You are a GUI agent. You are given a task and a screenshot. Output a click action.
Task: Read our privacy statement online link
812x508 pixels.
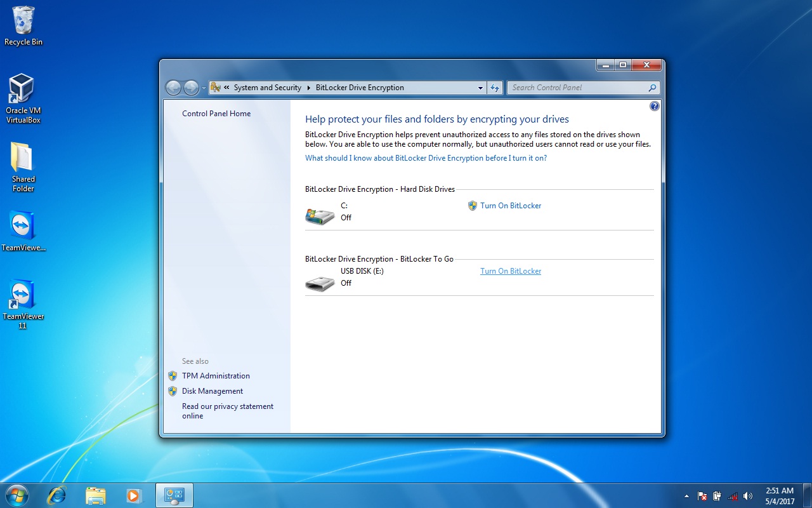228,411
